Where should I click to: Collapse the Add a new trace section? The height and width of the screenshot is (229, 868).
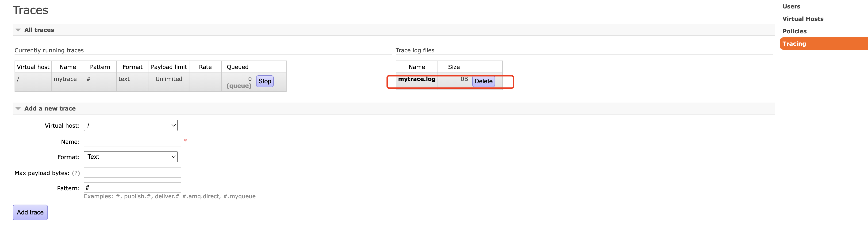50,108
